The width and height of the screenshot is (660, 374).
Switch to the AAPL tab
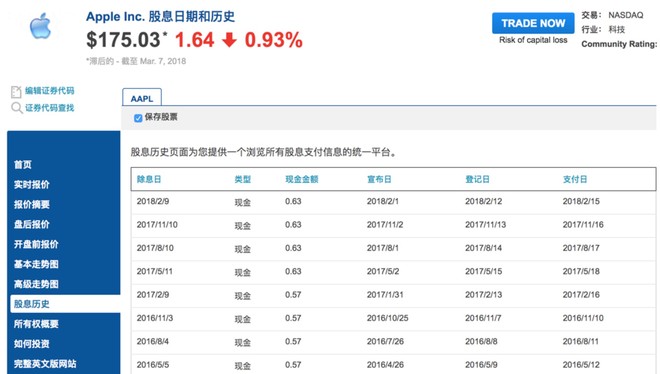pos(142,98)
